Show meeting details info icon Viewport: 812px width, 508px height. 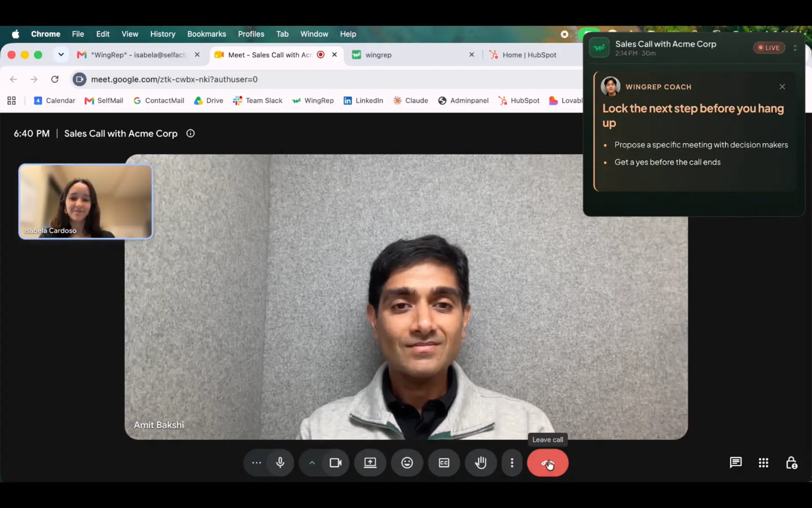[191, 134]
